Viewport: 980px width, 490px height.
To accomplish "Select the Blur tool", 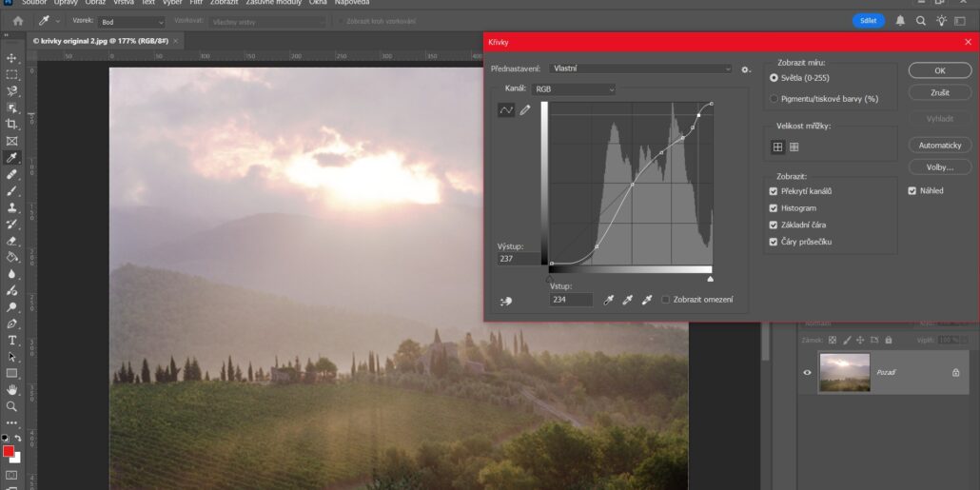I will (11, 274).
